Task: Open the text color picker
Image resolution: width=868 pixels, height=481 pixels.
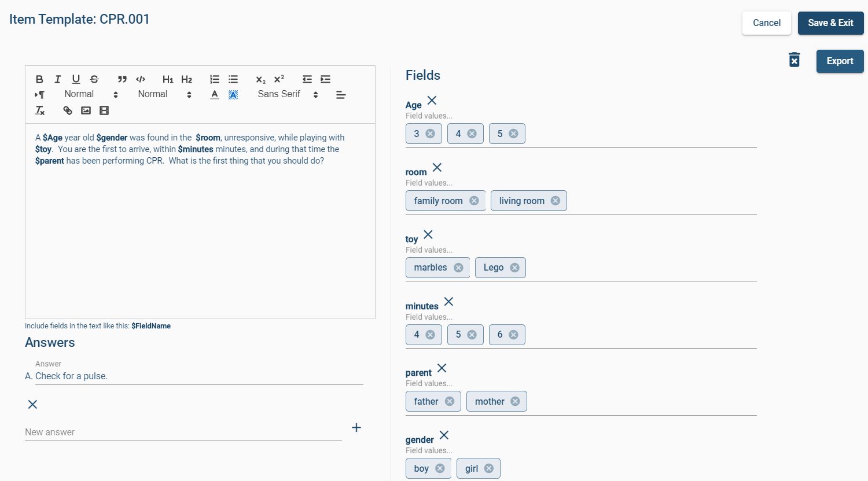Action: [x=215, y=95]
